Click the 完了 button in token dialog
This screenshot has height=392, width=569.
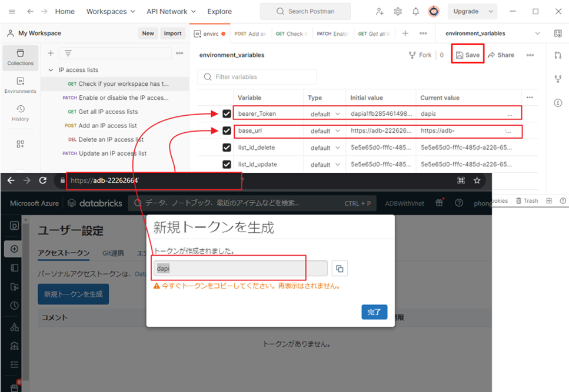pyautogui.click(x=374, y=312)
